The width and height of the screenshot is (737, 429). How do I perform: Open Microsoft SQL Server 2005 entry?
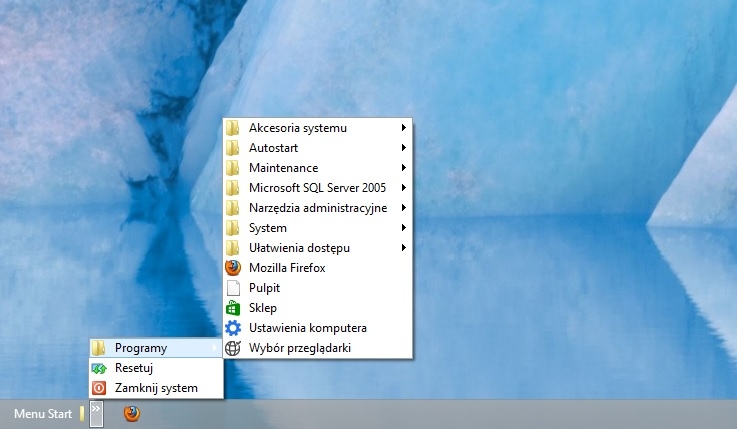click(318, 188)
